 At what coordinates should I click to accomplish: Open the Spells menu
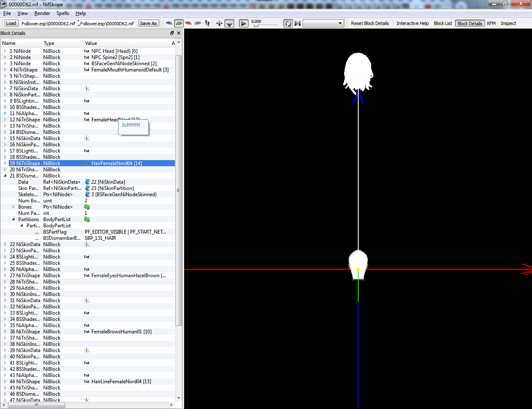(63, 13)
